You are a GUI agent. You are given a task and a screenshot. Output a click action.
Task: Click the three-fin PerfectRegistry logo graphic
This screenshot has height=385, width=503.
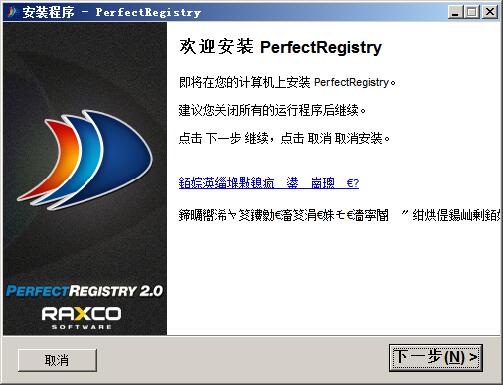[84, 159]
